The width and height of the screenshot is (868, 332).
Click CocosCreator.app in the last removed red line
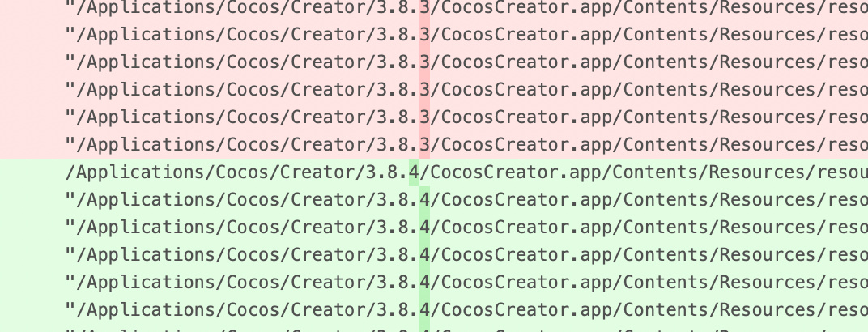point(525,144)
